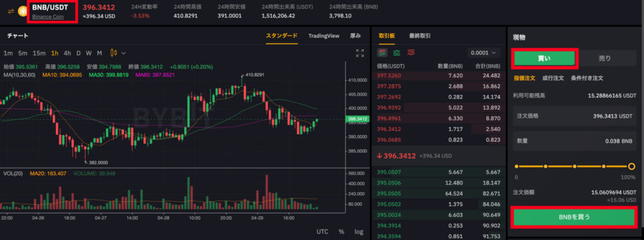Switch to the TradingView chart tab
The height and width of the screenshot is (240, 644).
click(x=324, y=36)
